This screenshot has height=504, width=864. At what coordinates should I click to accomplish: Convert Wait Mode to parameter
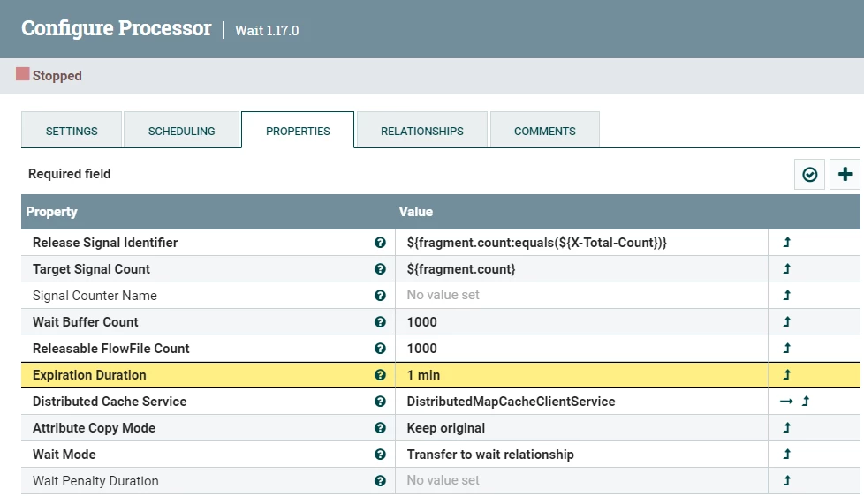[x=787, y=454]
